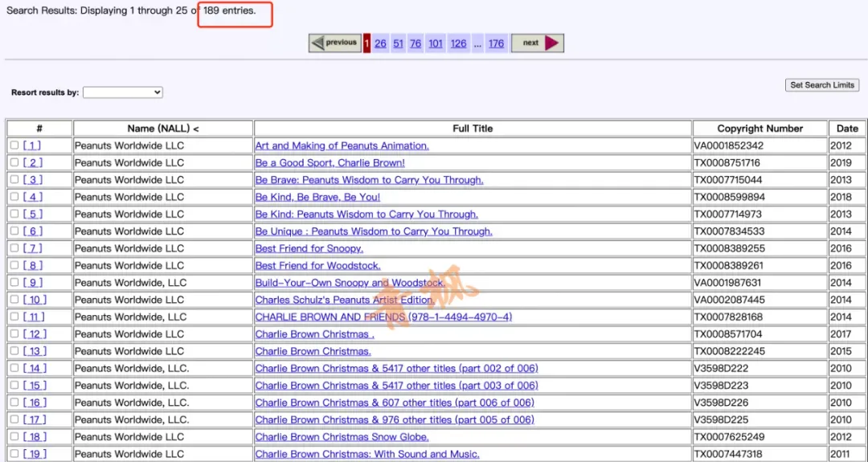
Task: Check the checkbox for entry 1
Action: coord(14,145)
